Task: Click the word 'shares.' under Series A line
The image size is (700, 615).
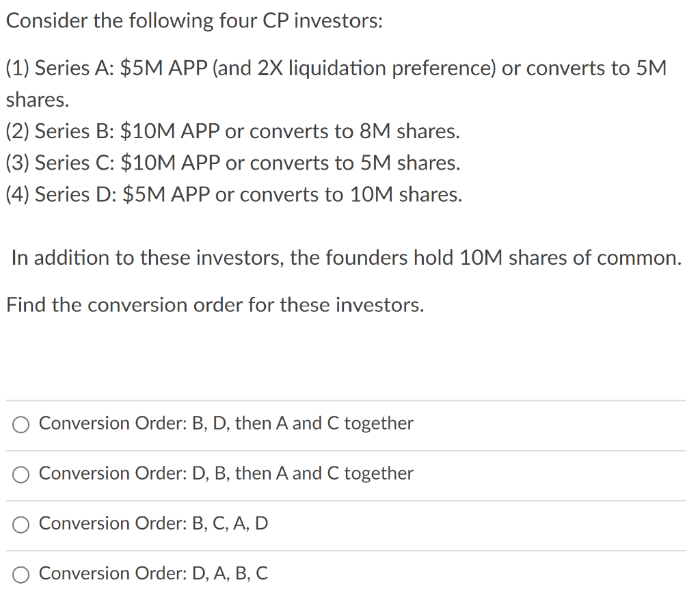Action: 38,100
